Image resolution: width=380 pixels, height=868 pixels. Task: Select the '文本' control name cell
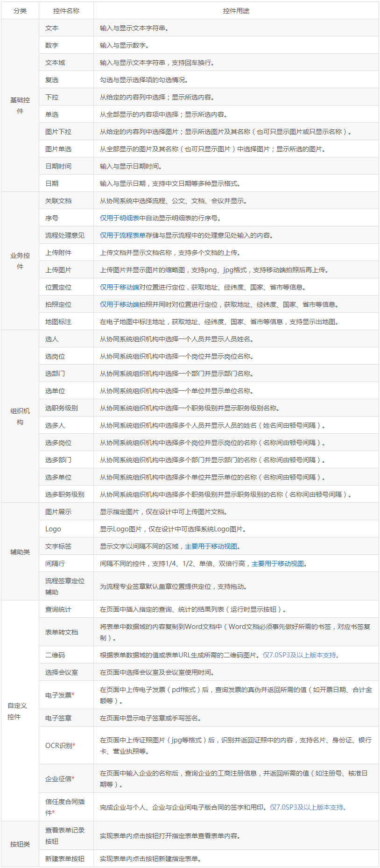point(66,28)
